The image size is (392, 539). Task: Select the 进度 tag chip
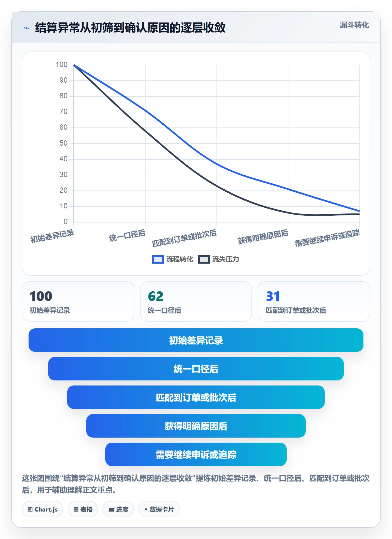[x=118, y=509]
